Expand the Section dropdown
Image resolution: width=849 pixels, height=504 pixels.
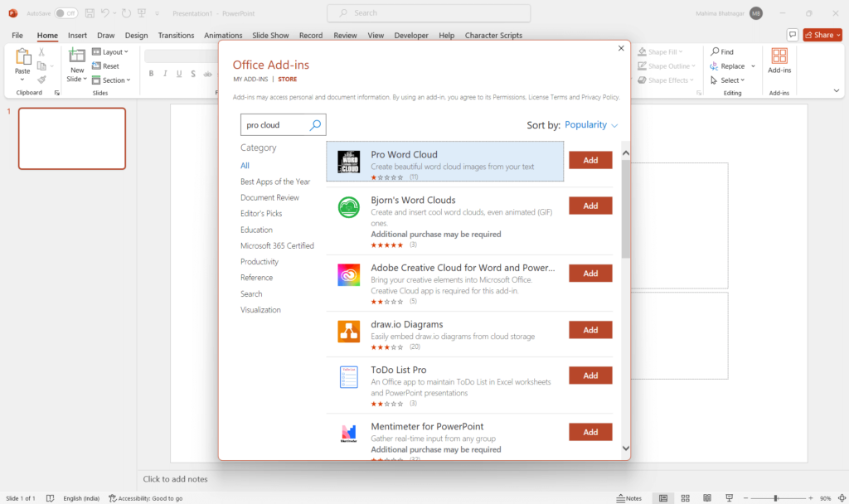point(112,80)
